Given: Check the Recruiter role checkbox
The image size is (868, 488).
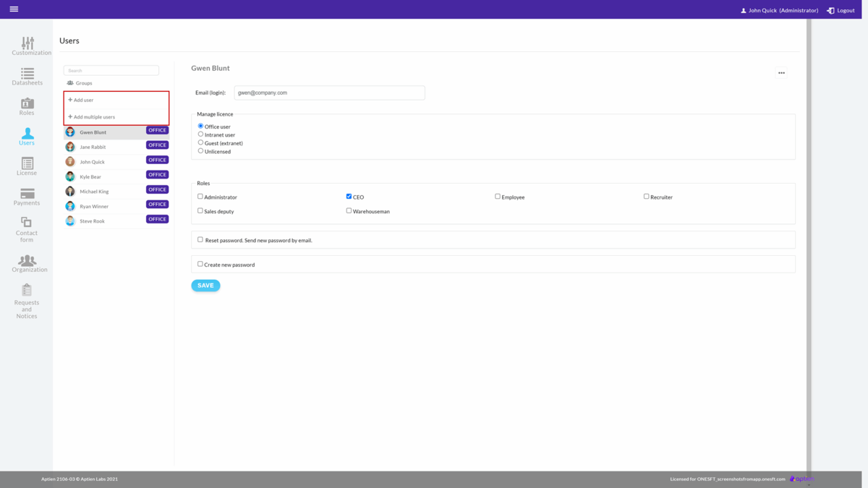Looking at the screenshot, I should [647, 196].
